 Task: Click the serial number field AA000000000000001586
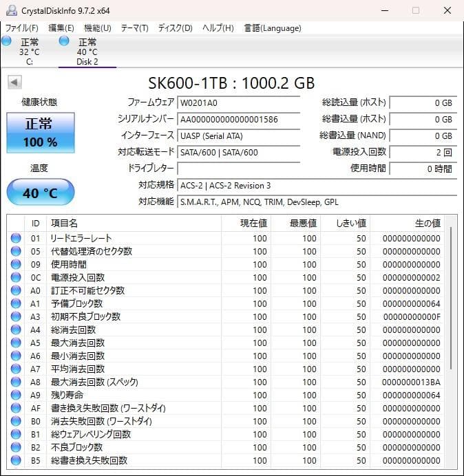[x=238, y=119]
